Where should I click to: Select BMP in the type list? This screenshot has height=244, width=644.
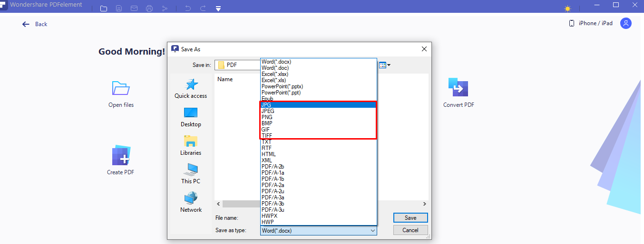pos(319,123)
